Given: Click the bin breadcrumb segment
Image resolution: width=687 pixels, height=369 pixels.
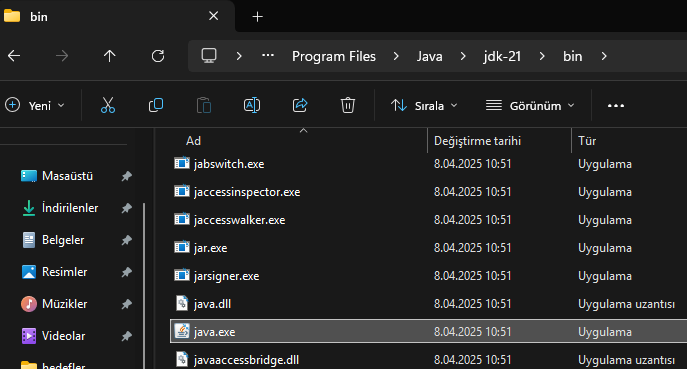Looking at the screenshot, I should (573, 56).
